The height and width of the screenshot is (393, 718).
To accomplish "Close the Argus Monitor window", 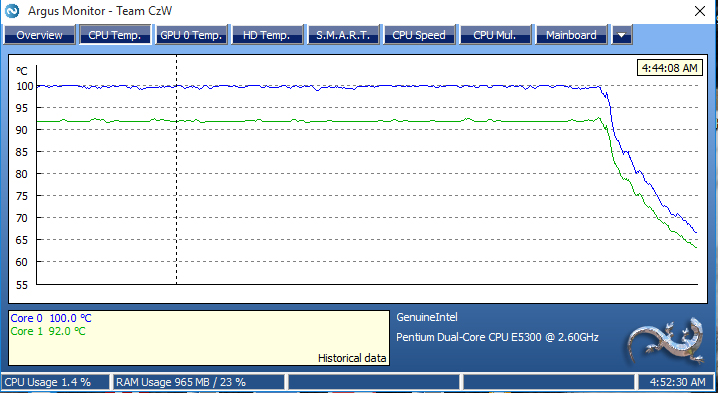I will tap(700, 11).
